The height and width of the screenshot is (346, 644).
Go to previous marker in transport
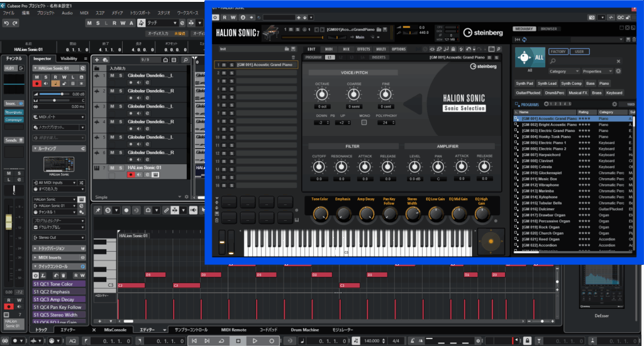click(x=194, y=341)
